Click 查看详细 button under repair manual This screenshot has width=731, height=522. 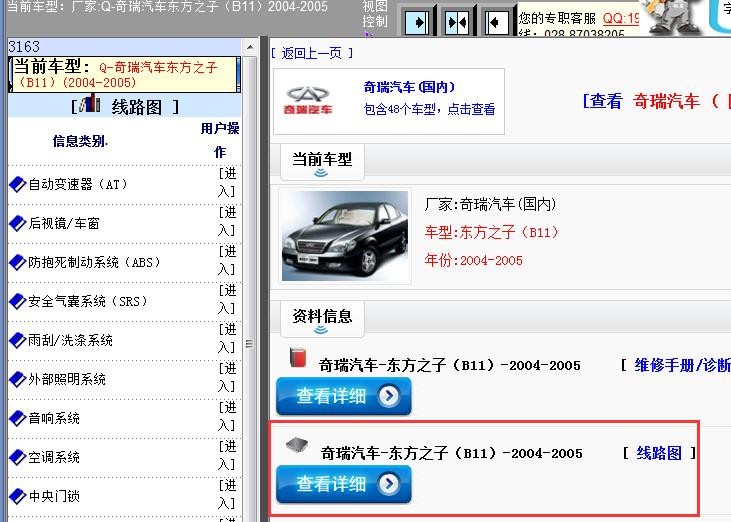click(344, 396)
